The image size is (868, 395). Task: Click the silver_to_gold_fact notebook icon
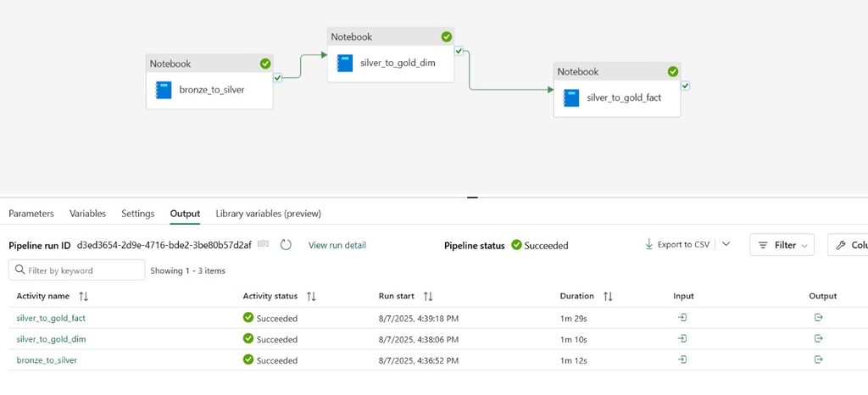pyautogui.click(x=571, y=97)
